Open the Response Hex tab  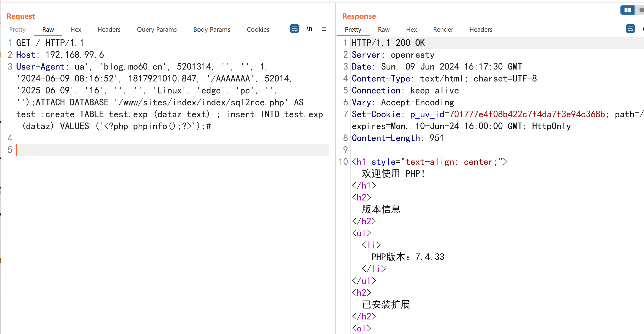pyautogui.click(x=411, y=29)
